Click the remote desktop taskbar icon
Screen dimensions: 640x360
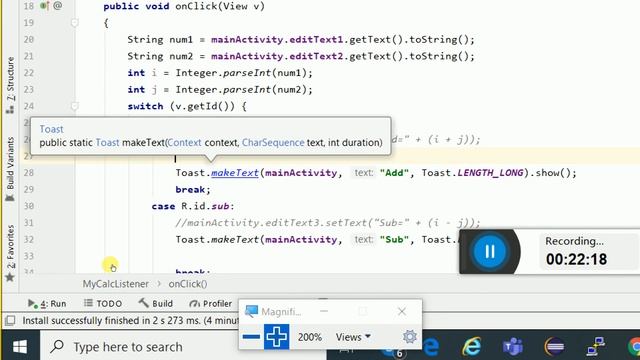coord(596,347)
